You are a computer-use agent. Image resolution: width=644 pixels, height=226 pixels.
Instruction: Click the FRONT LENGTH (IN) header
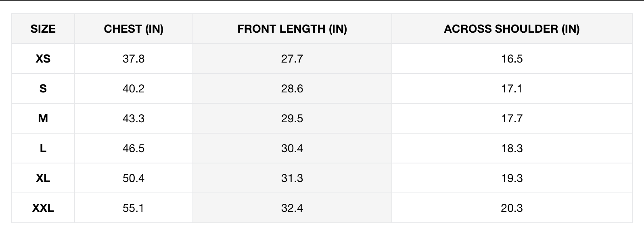[x=292, y=29]
